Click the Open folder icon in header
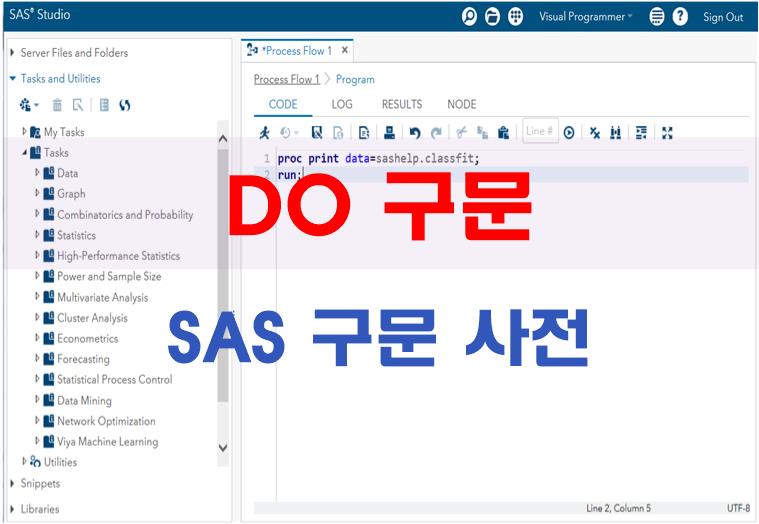Image resolution: width=759 pixels, height=524 pixels. [x=492, y=16]
